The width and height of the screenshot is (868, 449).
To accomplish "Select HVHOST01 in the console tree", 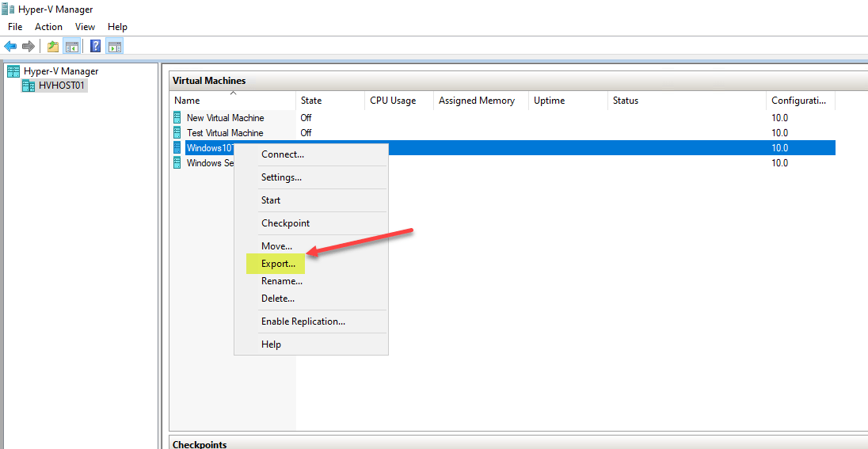I will pyautogui.click(x=63, y=86).
